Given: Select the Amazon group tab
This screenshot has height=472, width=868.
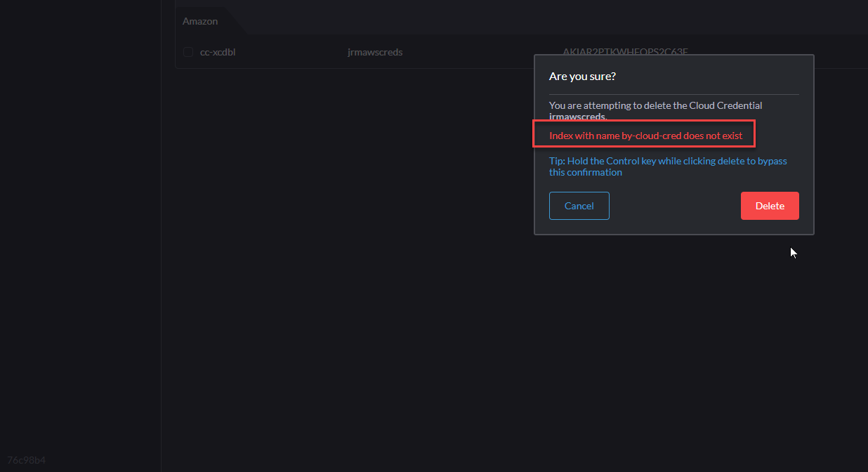Looking at the screenshot, I should [x=201, y=21].
